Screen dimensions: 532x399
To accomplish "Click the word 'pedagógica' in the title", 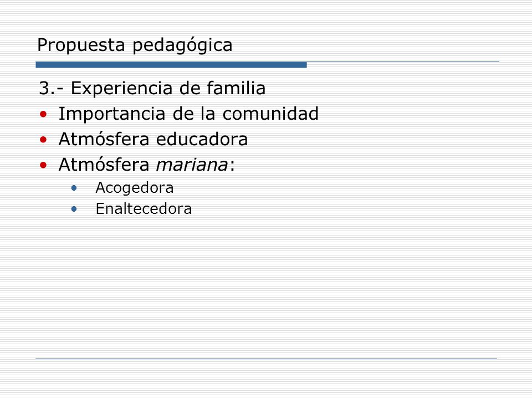I will pyautogui.click(x=182, y=45).
